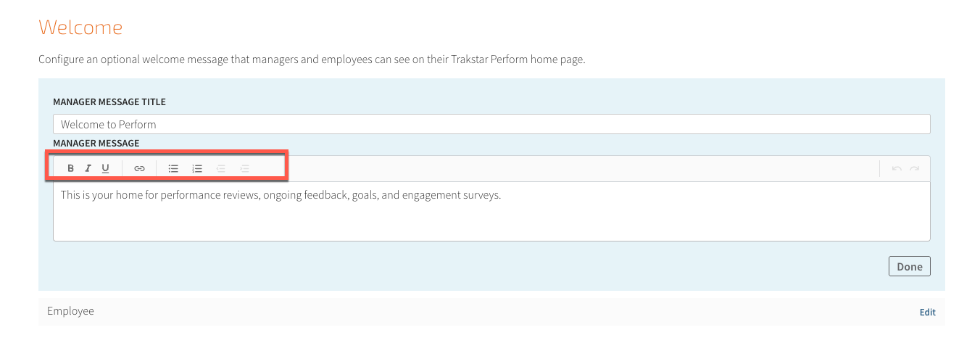The width and height of the screenshot is (980, 351).
Task: Start a numbered list in the editor
Action: click(x=197, y=168)
